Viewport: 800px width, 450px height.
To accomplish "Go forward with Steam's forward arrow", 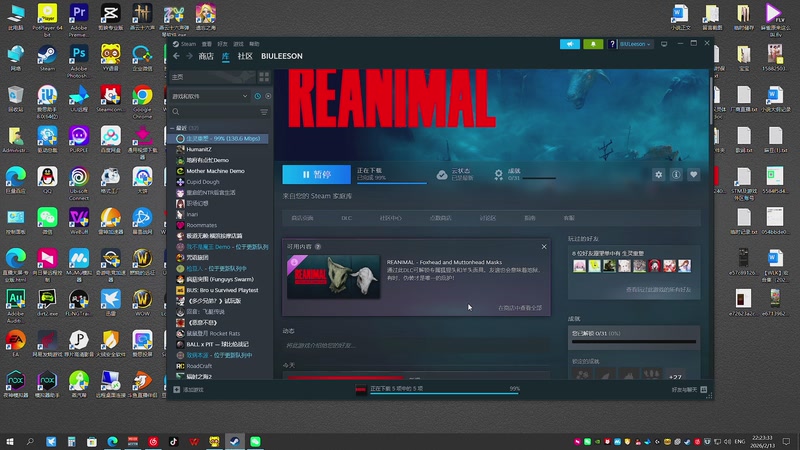I will [189, 56].
